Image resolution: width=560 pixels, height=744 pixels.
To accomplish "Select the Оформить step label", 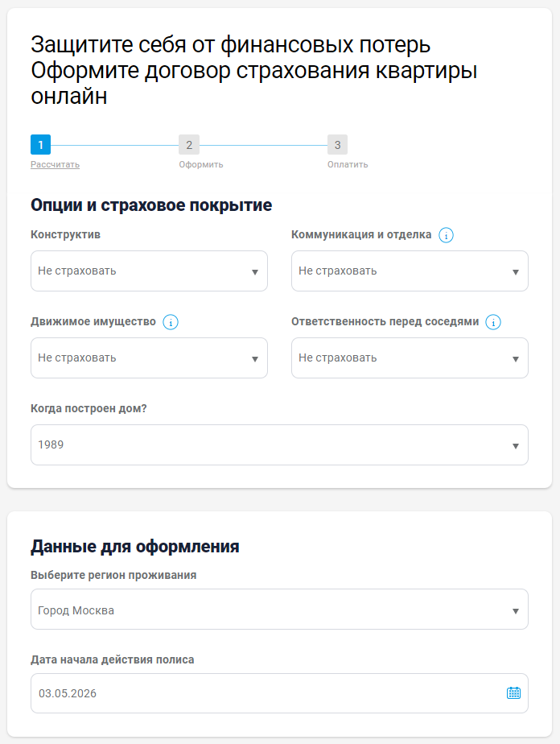I will coord(201,164).
